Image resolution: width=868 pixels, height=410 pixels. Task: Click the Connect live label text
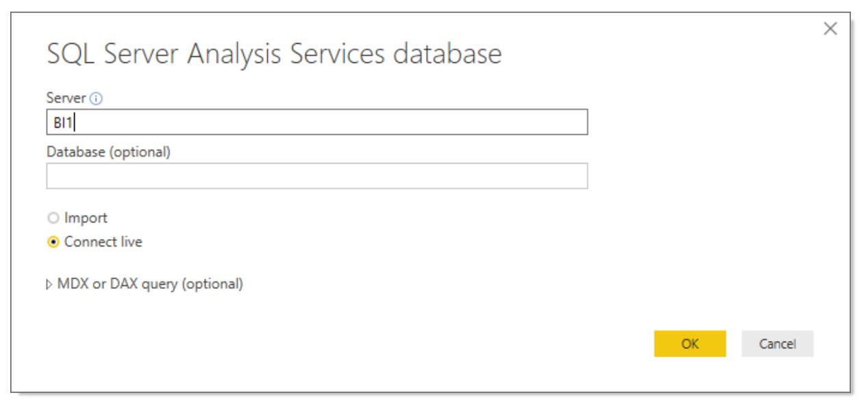tap(103, 242)
